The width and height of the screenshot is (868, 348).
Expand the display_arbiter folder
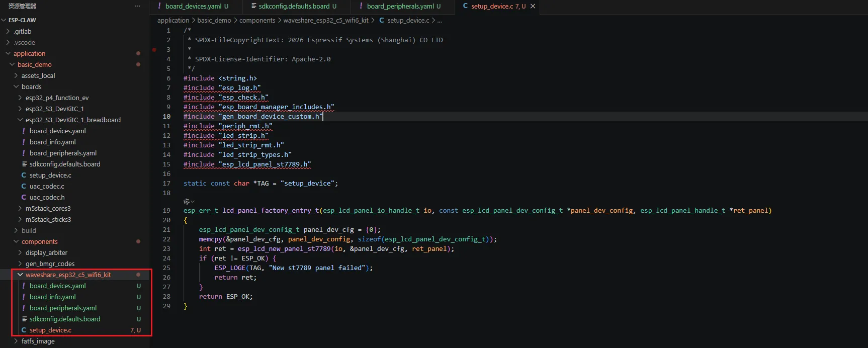(x=46, y=253)
